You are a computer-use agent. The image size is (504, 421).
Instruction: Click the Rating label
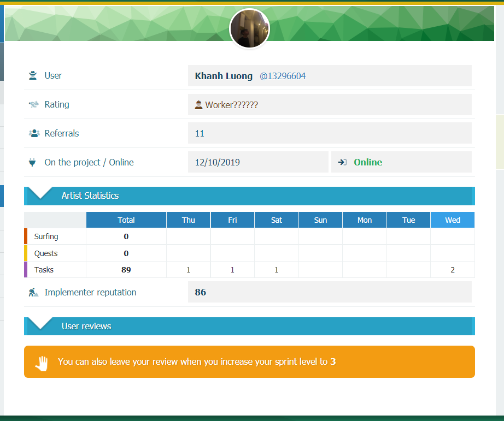pyautogui.click(x=56, y=104)
